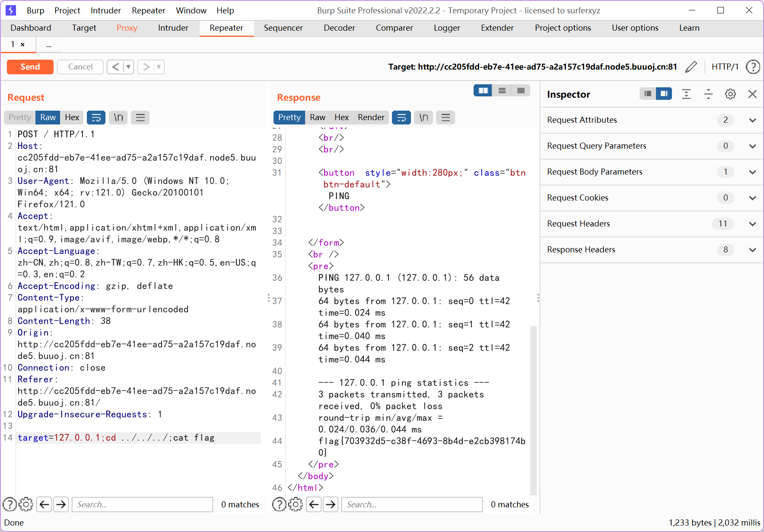Edit target with the pencil icon
Image resolution: width=764 pixels, height=532 pixels.
(x=691, y=67)
